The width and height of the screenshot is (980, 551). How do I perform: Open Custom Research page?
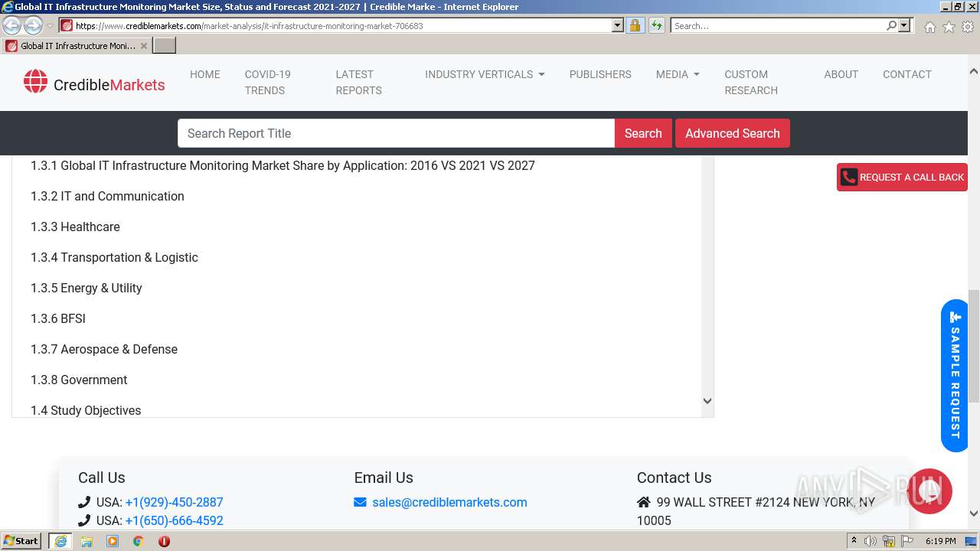click(x=751, y=82)
